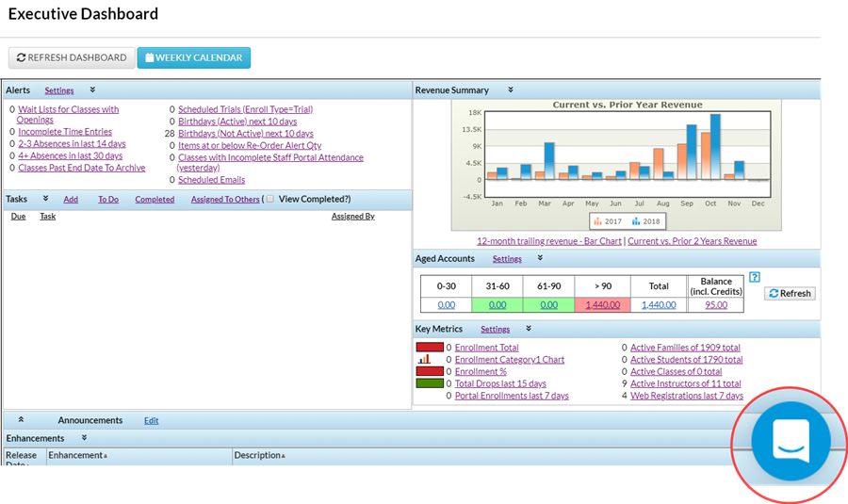Open Incomplete Time Entries alert
The image size is (848, 504).
point(65,131)
